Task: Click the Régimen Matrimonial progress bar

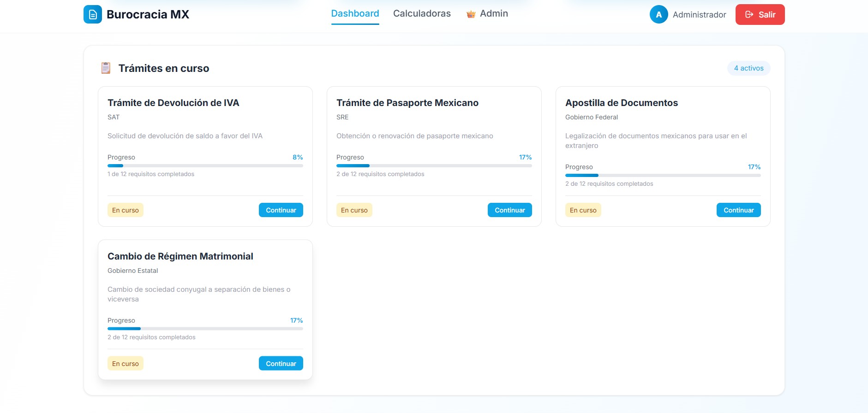Action: click(x=205, y=329)
